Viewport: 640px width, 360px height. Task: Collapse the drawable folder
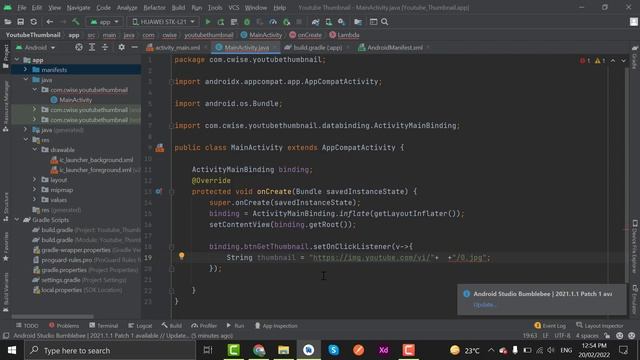[x=35, y=150]
